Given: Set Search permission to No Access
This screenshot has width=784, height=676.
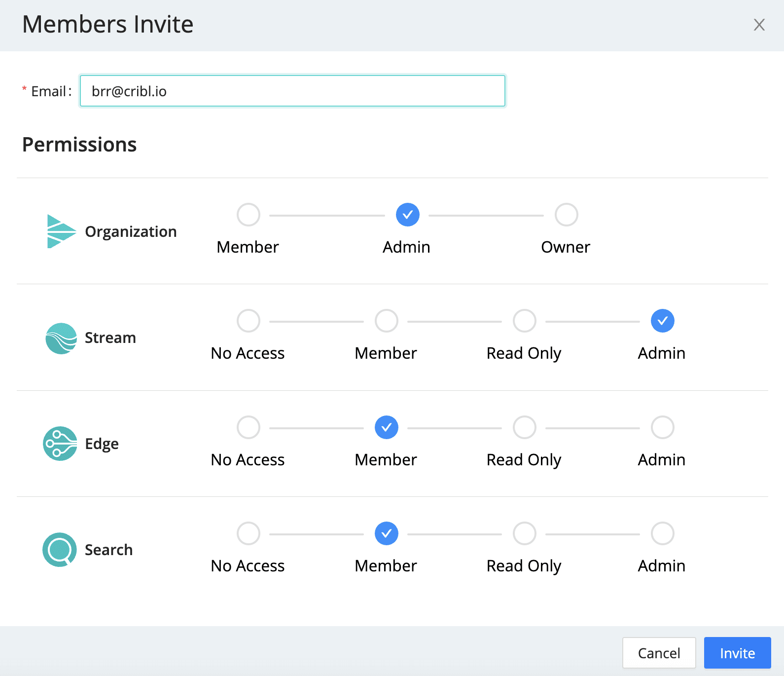Looking at the screenshot, I should 249,534.
